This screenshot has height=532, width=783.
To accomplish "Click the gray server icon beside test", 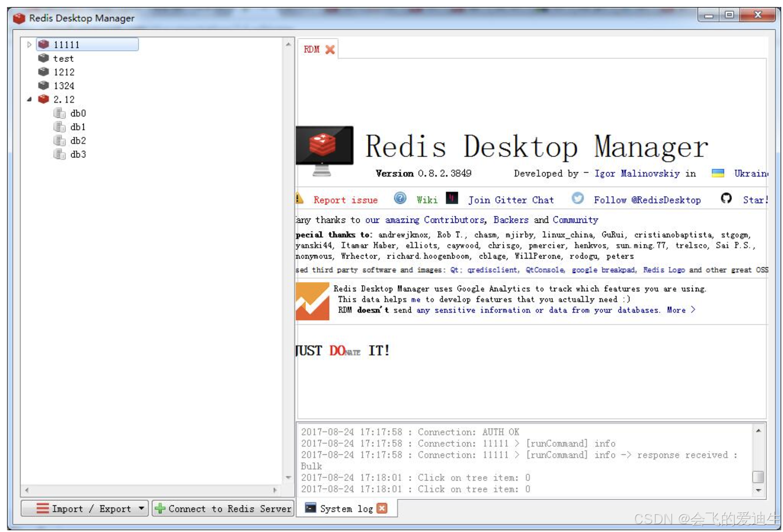I will [x=44, y=58].
